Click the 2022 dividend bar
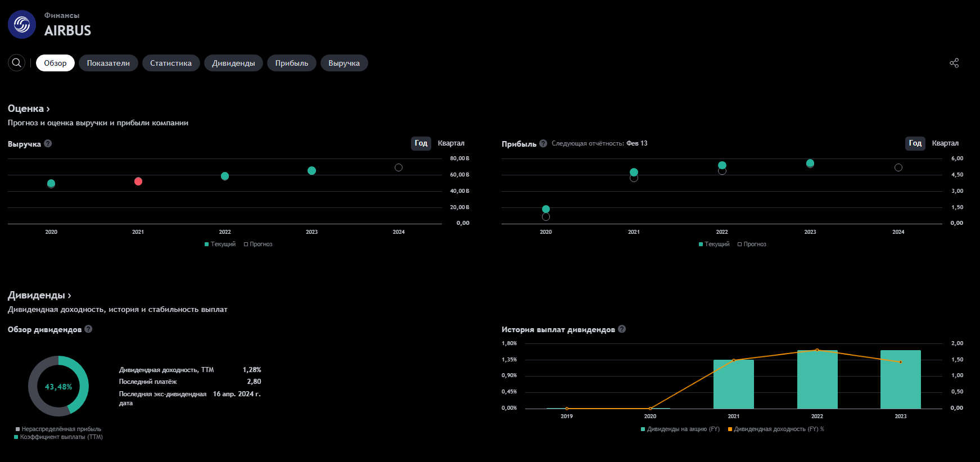Viewport: 980px width, 462px height. tap(818, 379)
